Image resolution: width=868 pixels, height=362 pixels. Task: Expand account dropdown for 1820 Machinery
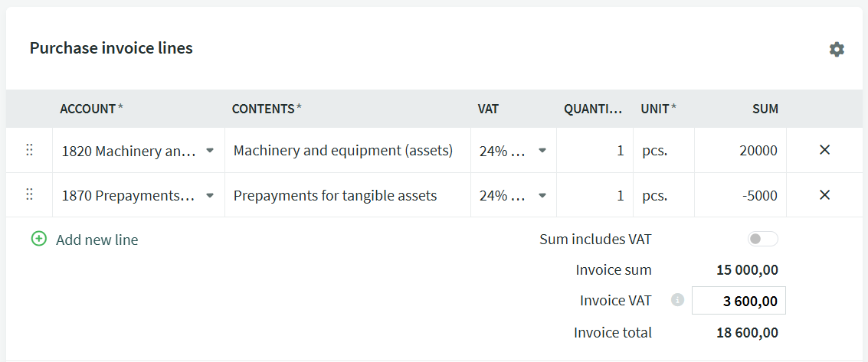[210, 151]
